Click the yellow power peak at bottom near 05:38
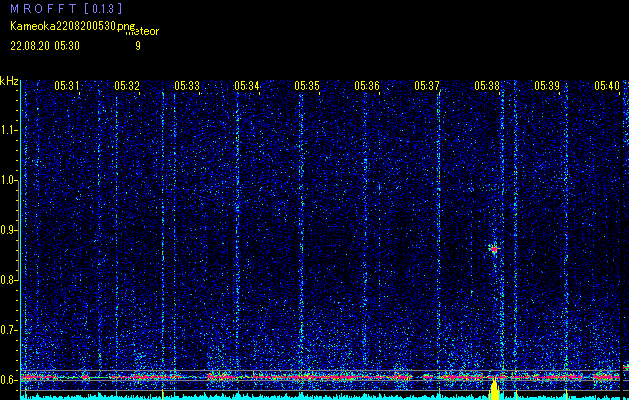The width and height of the screenshot is (629, 400). click(494, 389)
